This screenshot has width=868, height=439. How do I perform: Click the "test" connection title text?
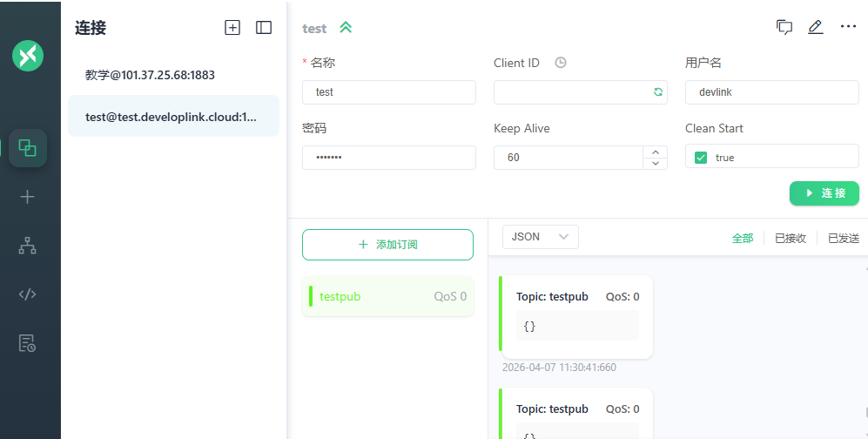(x=314, y=29)
